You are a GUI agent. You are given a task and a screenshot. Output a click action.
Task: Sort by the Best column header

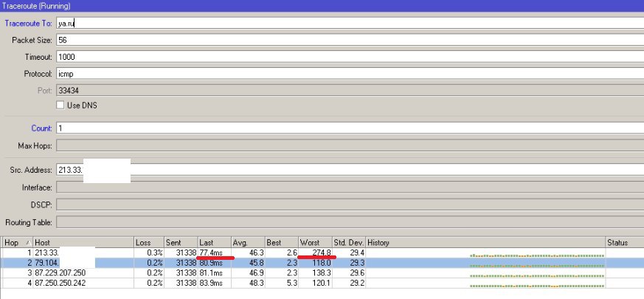[282, 242]
